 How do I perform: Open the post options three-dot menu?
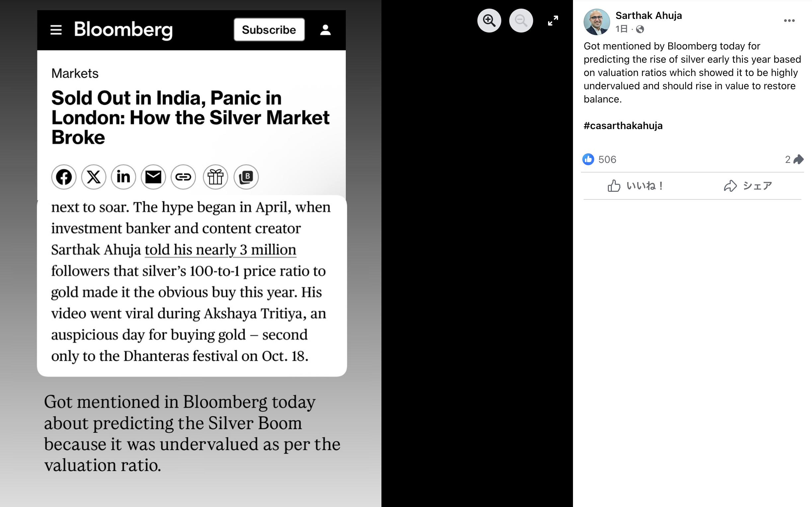pos(789,21)
